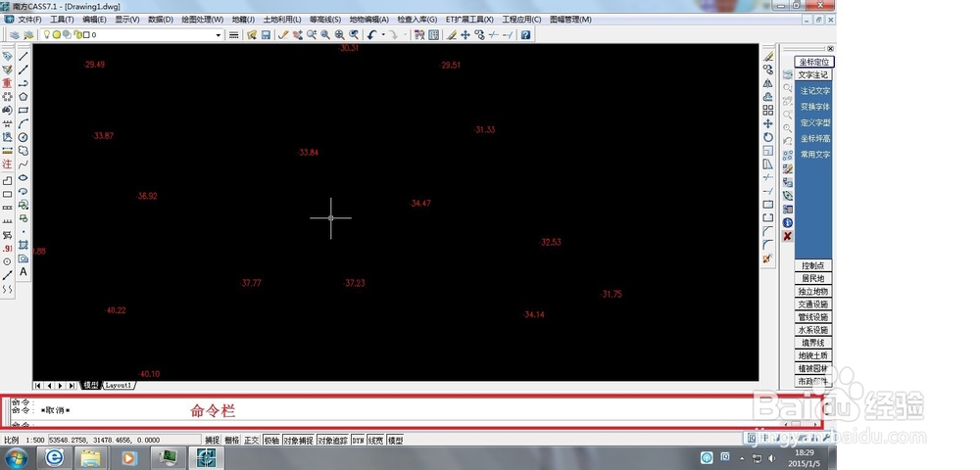Click the 文字注记 button
This screenshot has width=980, height=470.
pos(813,74)
